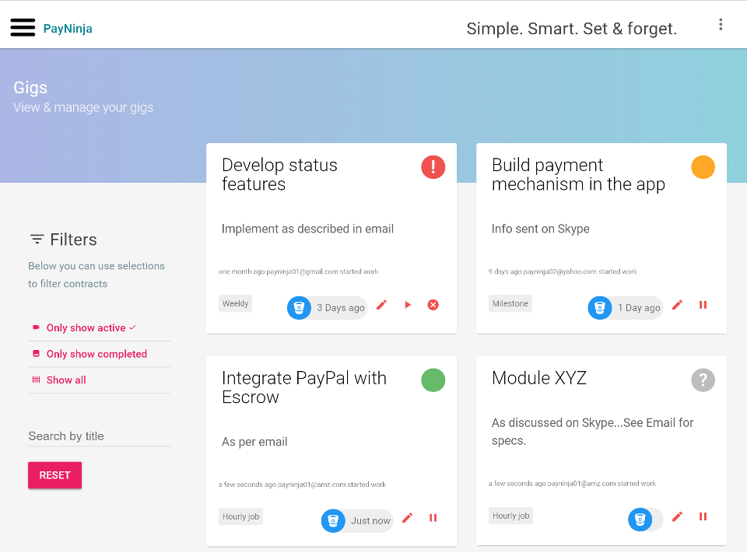The height and width of the screenshot is (560, 747).
Task: Click the green status indicator on PayPal gig
Action: click(433, 380)
